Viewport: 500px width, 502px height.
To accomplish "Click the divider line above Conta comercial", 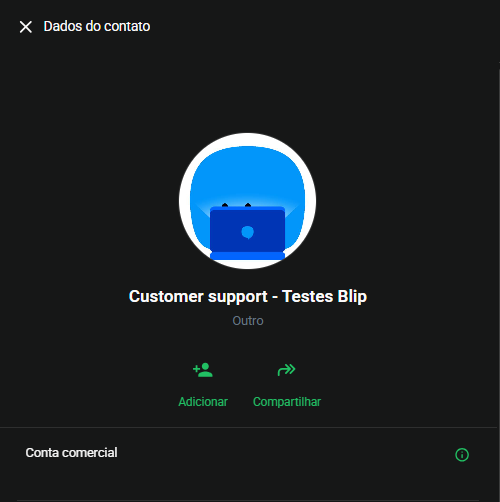I will pyautogui.click(x=248, y=427).
